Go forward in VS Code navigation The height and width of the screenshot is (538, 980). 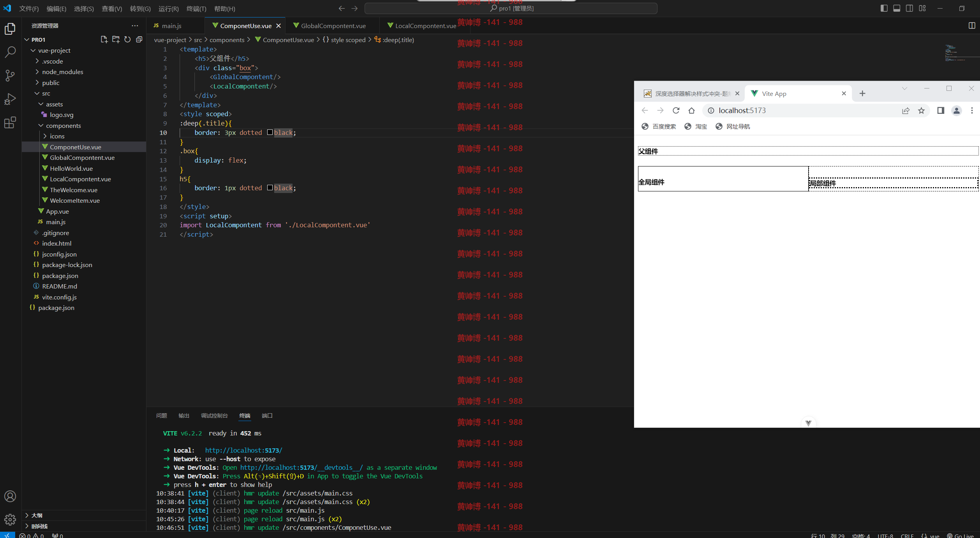click(x=354, y=8)
